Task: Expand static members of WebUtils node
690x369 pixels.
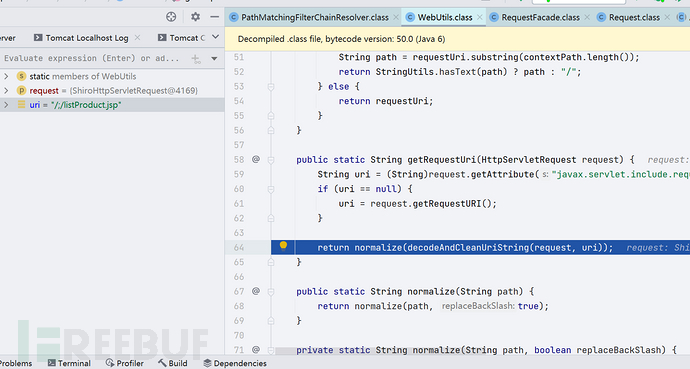Action: [x=6, y=76]
